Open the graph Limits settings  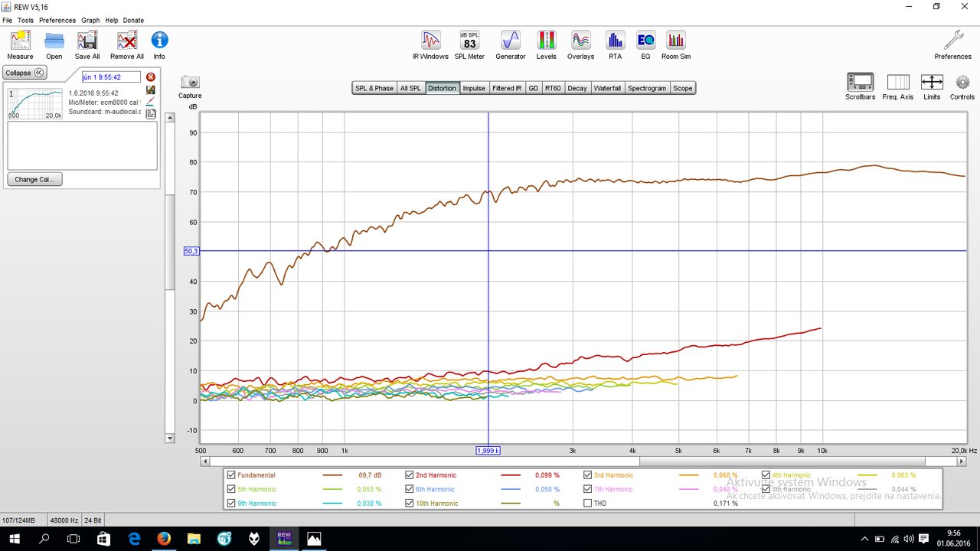[932, 86]
